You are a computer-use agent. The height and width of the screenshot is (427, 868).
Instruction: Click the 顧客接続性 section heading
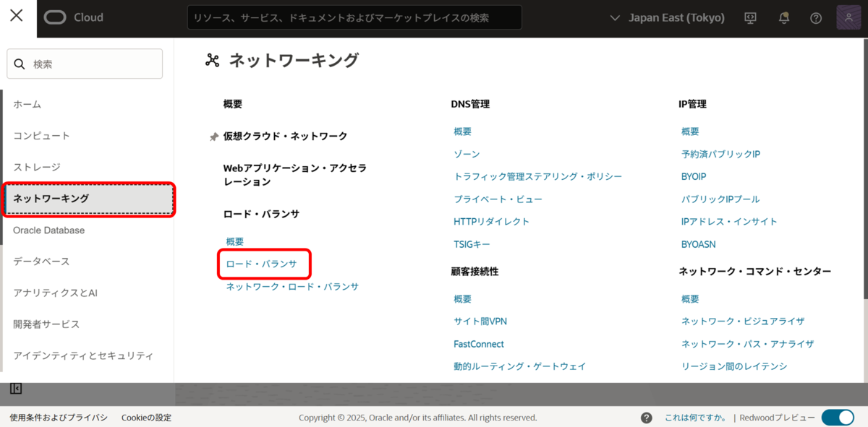(475, 271)
